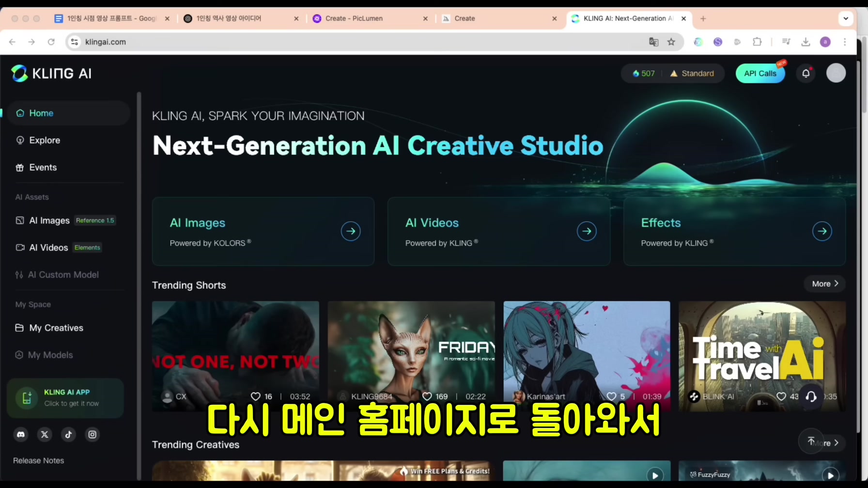Open the TikTok icon link
868x488 pixels.
point(68,435)
